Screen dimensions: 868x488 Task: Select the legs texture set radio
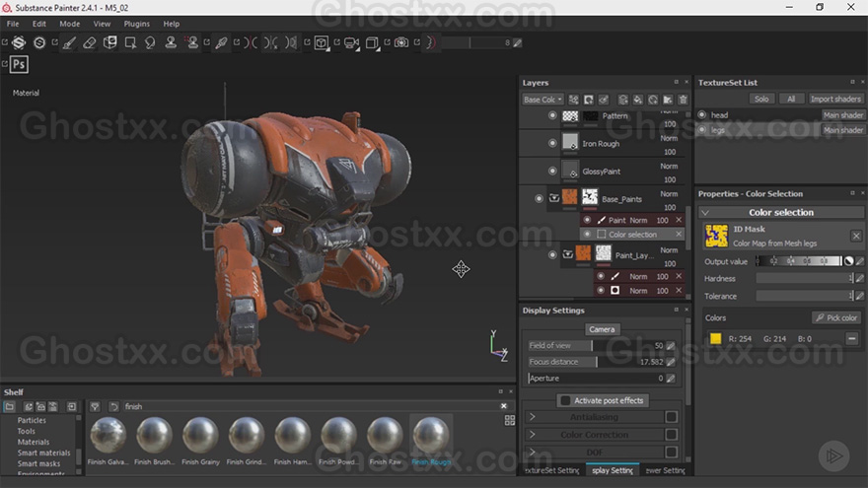[x=702, y=129]
